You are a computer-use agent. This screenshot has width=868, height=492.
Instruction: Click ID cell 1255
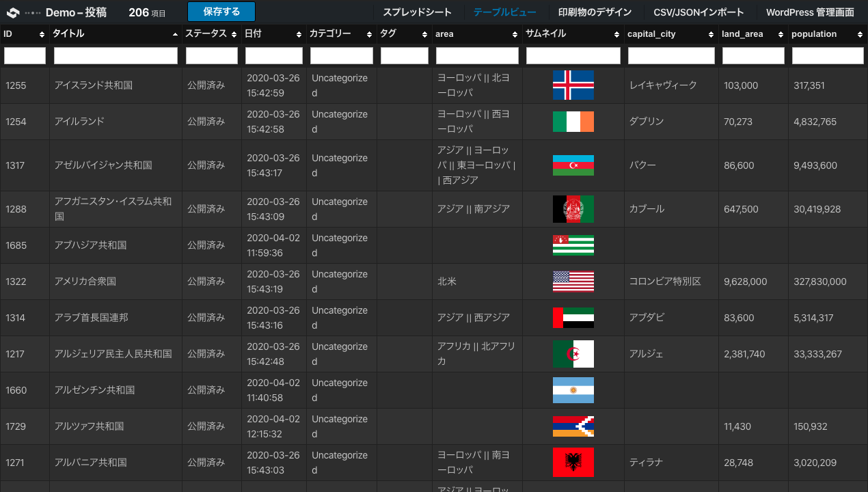(x=16, y=85)
